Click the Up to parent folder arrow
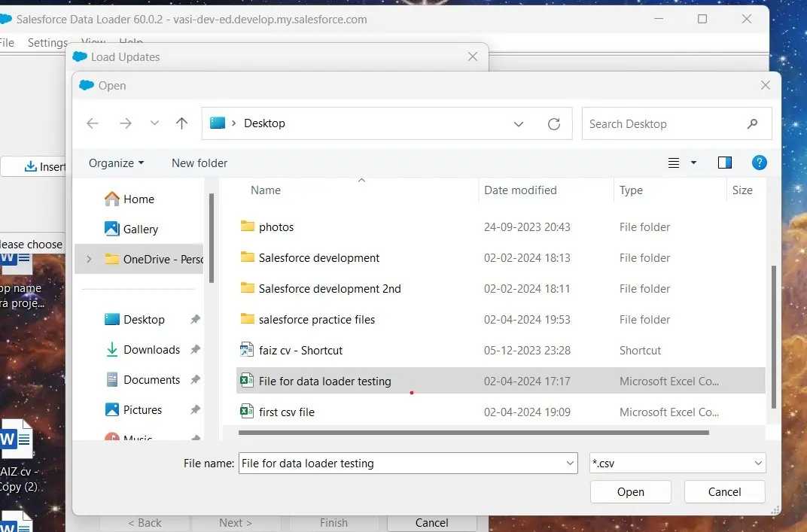 point(181,123)
